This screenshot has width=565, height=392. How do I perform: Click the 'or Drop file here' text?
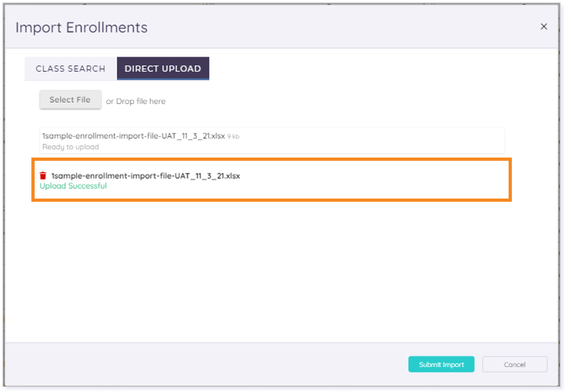coord(136,101)
